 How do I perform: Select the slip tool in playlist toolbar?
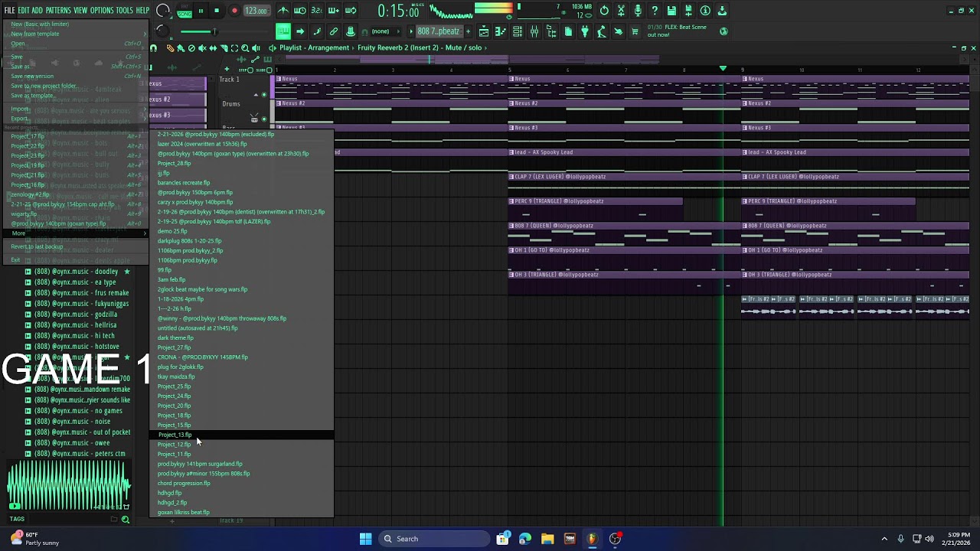tap(213, 48)
